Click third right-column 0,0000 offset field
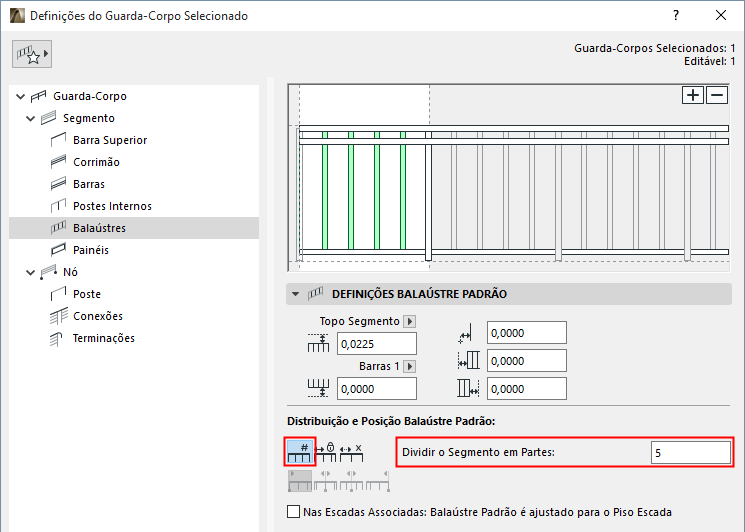745x532 pixels. pos(526,389)
